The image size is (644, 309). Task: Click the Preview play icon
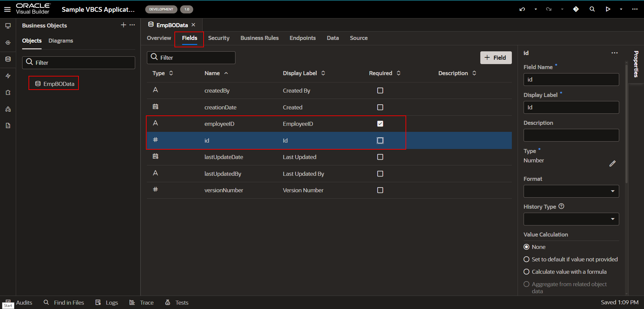click(x=608, y=9)
